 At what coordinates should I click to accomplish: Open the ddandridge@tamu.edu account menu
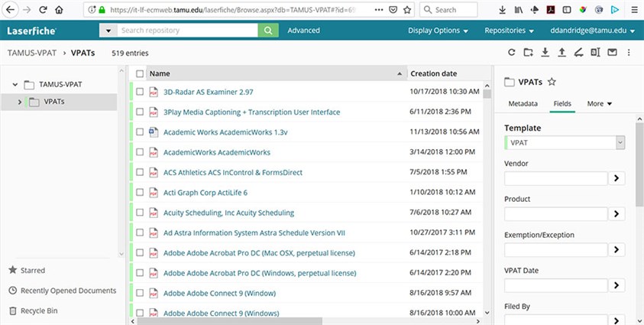(x=593, y=31)
